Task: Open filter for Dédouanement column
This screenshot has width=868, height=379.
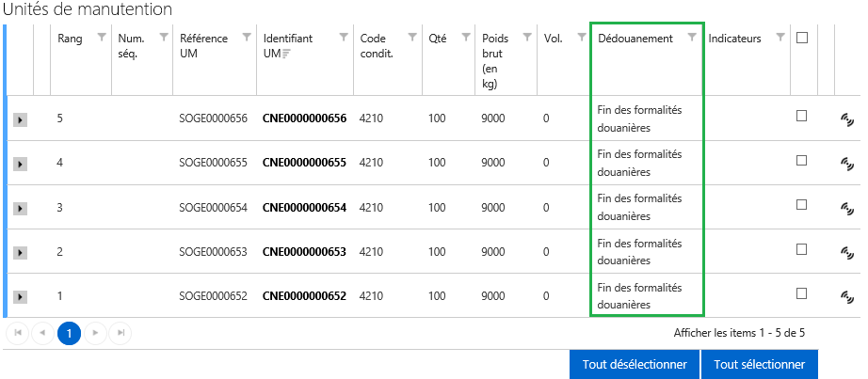Action: coord(692,37)
